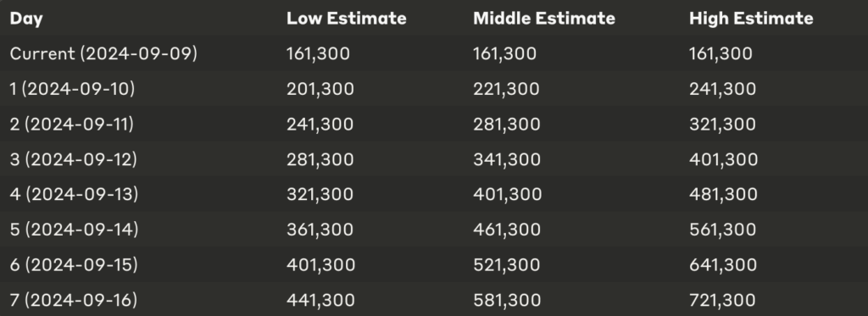Click the High Estimate column header
This screenshot has height=316, width=868.
click(x=751, y=19)
